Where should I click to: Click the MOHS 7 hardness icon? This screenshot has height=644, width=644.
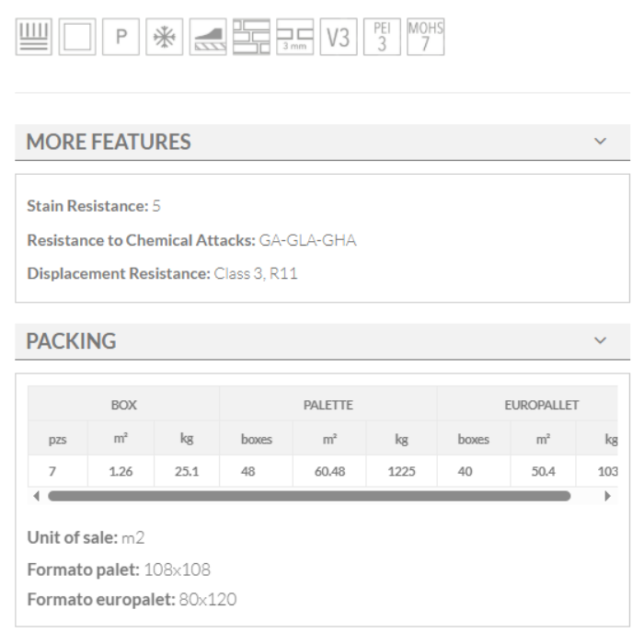tap(425, 38)
